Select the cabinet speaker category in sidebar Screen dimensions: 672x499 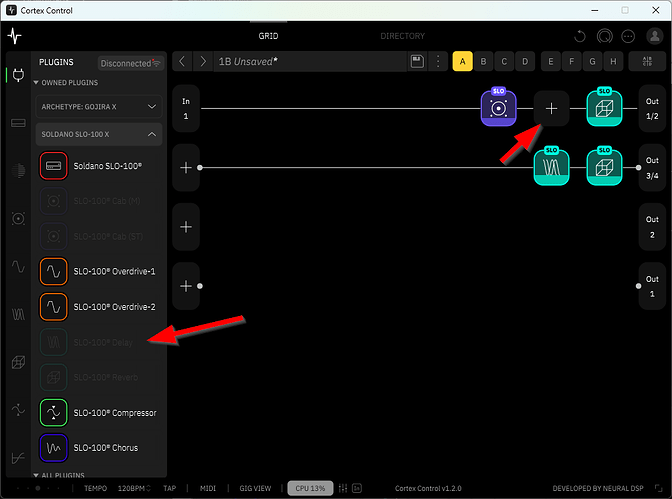tap(18, 219)
